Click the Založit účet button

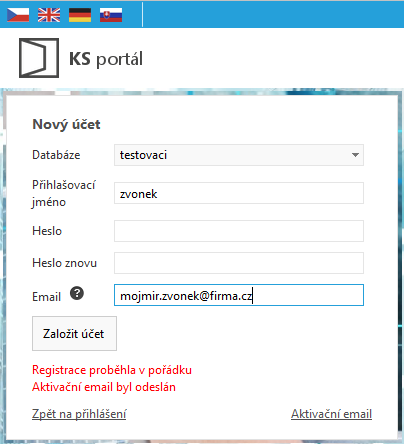tap(74, 333)
